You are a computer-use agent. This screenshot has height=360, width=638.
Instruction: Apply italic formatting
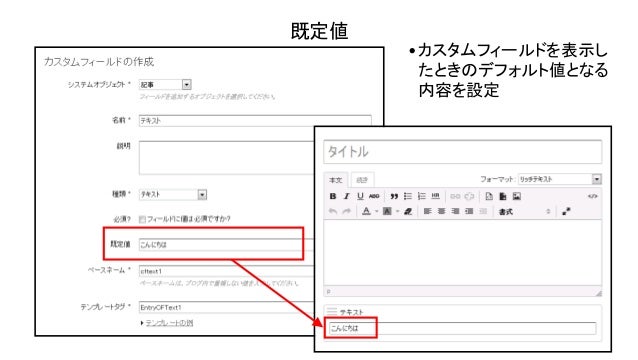tap(347, 196)
